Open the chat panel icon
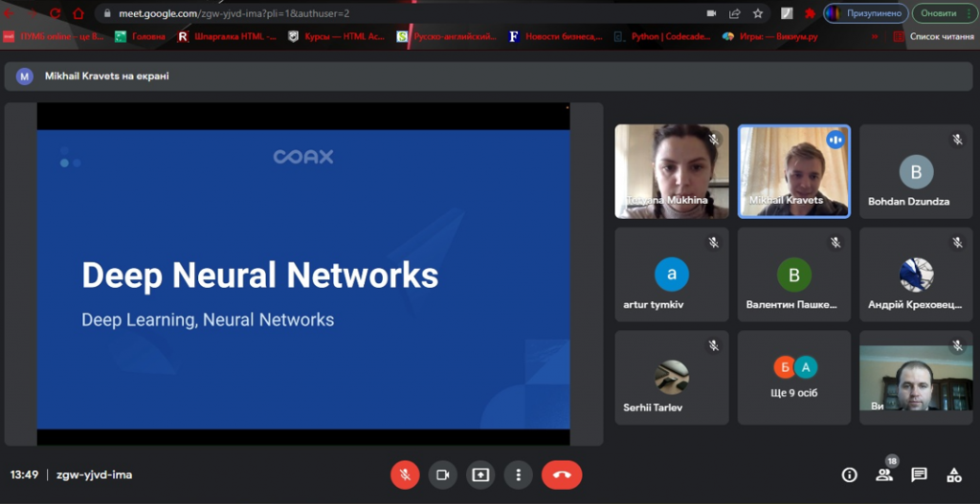This screenshot has width=980, height=504. pos(919,474)
